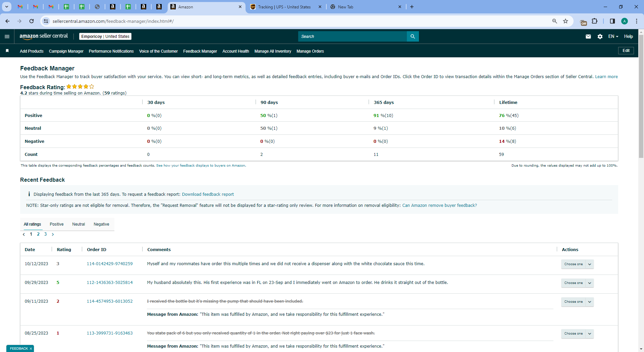Click the teal search magnifier button
The height and width of the screenshot is (352, 644).
coord(413,37)
